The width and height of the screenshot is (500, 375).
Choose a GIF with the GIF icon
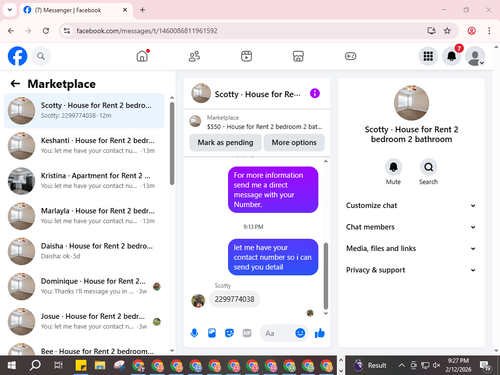(x=247, y=333)
